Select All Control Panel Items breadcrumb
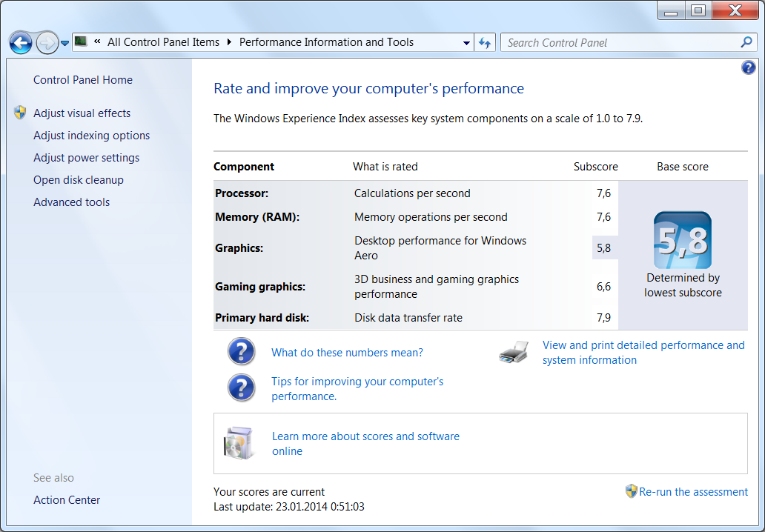 point(163,42)
